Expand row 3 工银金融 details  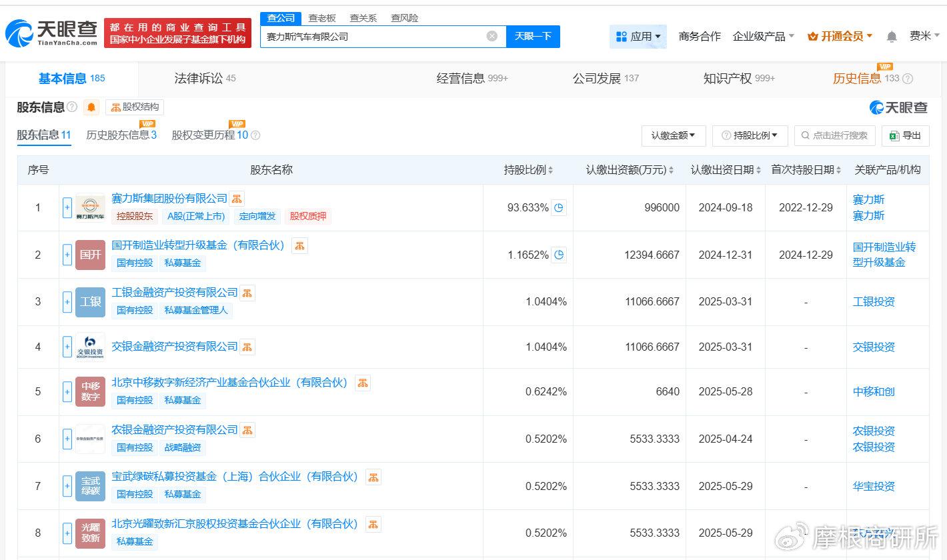pyautogui.click(x=67, y=301)
